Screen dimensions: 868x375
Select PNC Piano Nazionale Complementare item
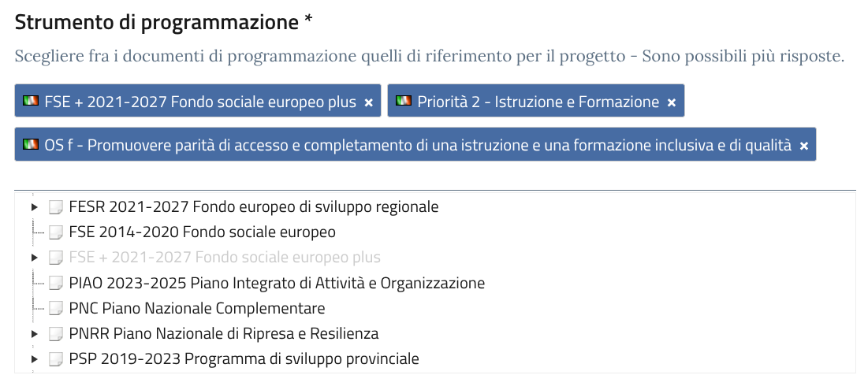(x=197, y=308)
